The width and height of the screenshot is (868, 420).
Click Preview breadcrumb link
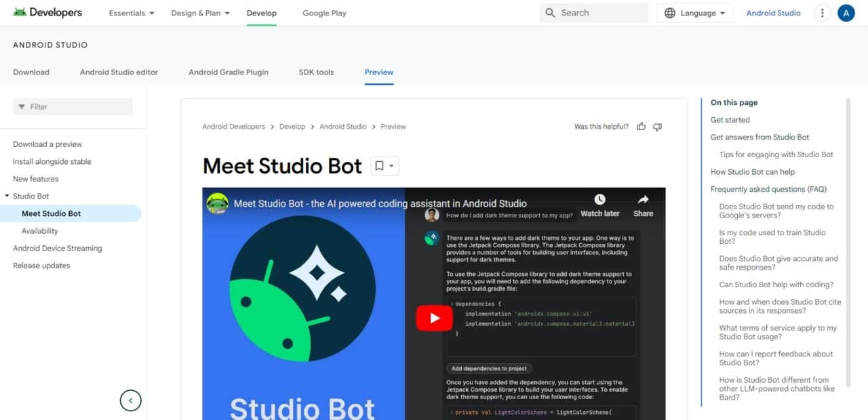pyautogui.click(x=393, y=127)
